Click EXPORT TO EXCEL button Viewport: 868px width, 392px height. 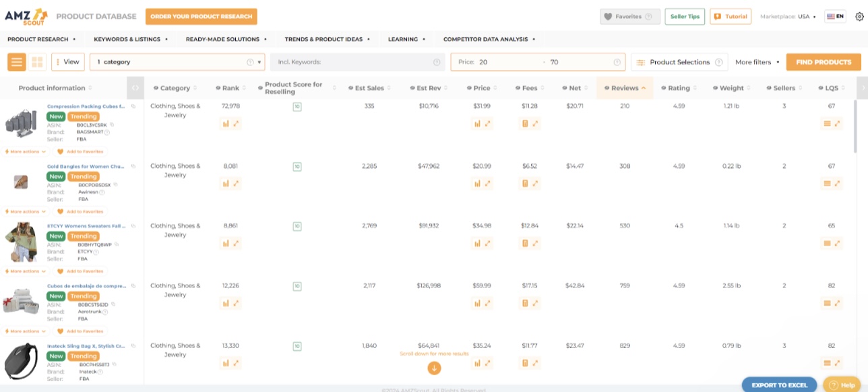[x=780, y=385]
